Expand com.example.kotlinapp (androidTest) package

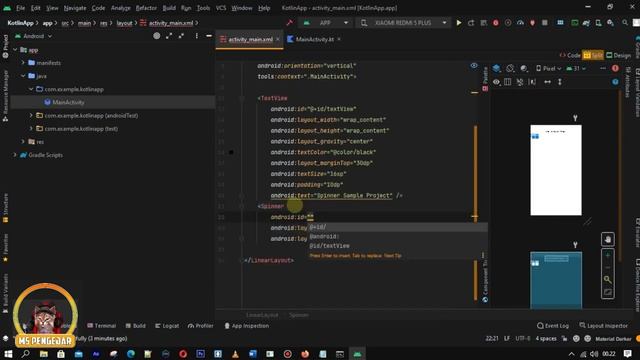[x=31, y=116]
